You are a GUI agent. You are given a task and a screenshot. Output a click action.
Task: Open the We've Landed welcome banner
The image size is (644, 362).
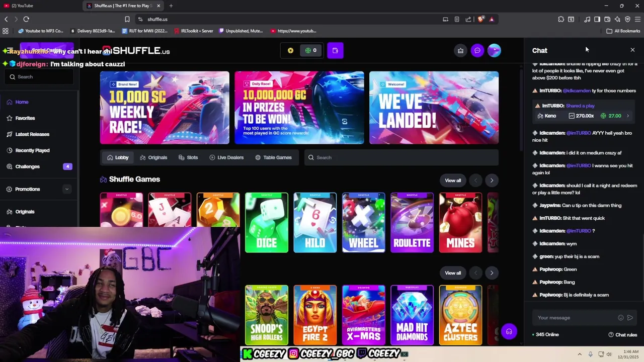tap(434, 108)
